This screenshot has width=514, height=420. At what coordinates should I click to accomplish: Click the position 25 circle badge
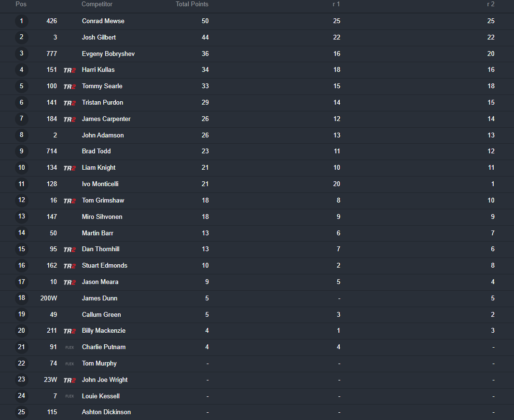coord(22,412)
